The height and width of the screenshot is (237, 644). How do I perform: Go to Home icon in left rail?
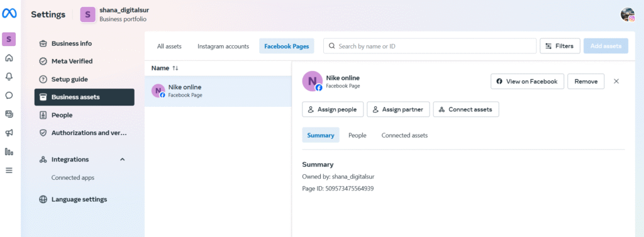click(x=9, y=58)
